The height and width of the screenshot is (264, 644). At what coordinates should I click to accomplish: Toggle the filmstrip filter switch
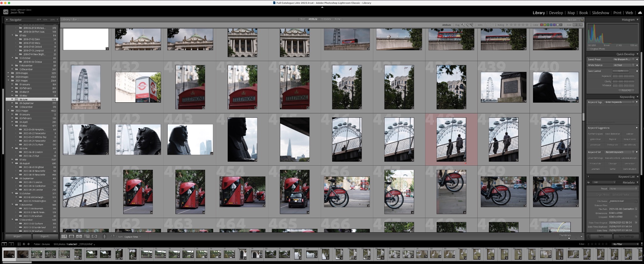pos(642,244)
